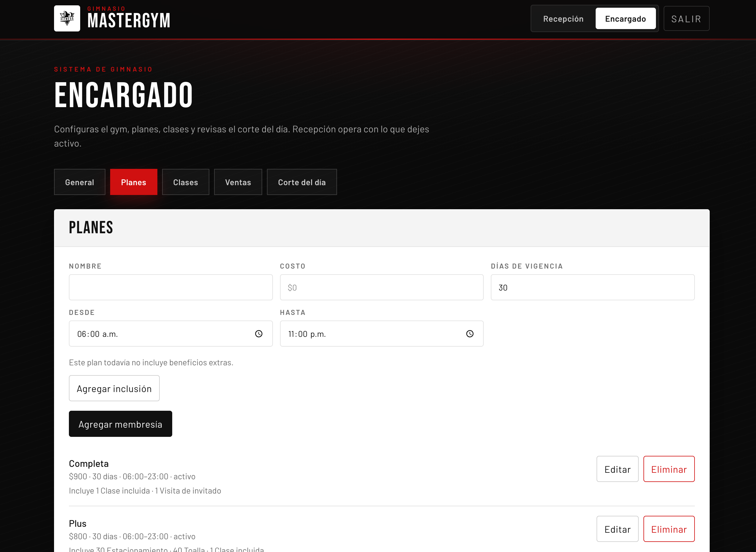The image size is (756, 552).
Task: Click the MASTERGYM brand title
Action: (129, 21)
